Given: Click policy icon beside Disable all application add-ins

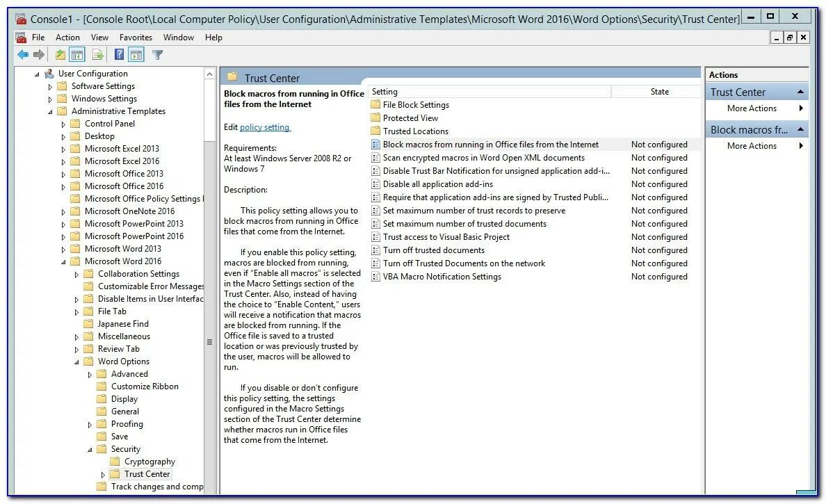Looking at the screenshot, I should coord(375,184).
